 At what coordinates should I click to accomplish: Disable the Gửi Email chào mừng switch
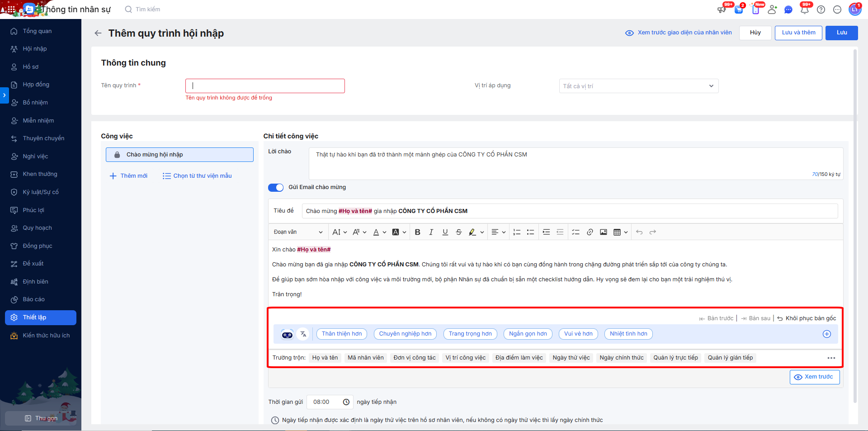[276, 188]
